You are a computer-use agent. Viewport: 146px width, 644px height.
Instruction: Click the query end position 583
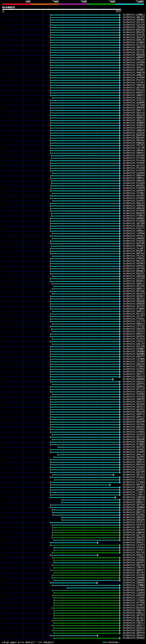pos(118,11)
